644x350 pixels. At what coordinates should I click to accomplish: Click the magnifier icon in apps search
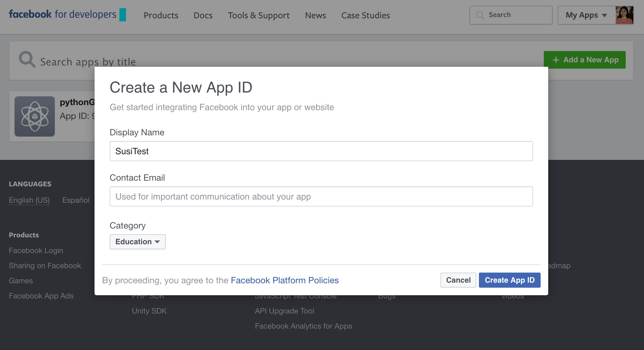(x=27, y=59)
